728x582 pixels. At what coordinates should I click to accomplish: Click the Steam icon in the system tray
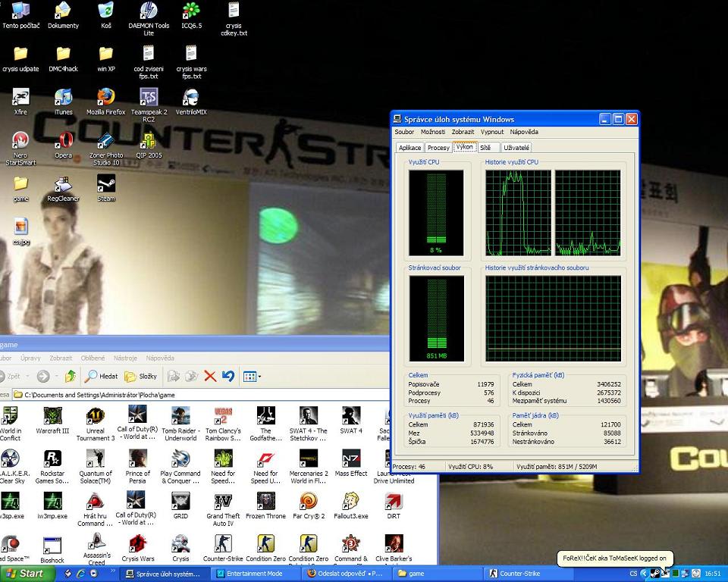pyautogui.click(x=654, y=573)
